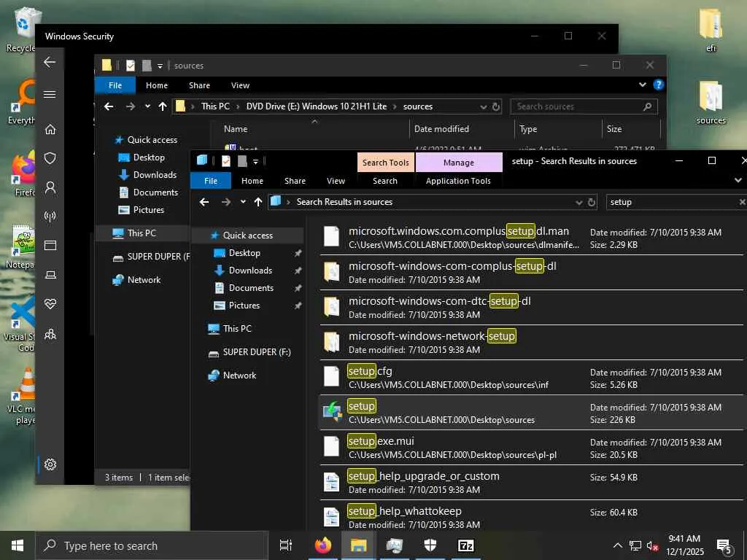747x560 pixels.
Task: Switch to the Share tab in Search Results window
Action: [295, 181]
